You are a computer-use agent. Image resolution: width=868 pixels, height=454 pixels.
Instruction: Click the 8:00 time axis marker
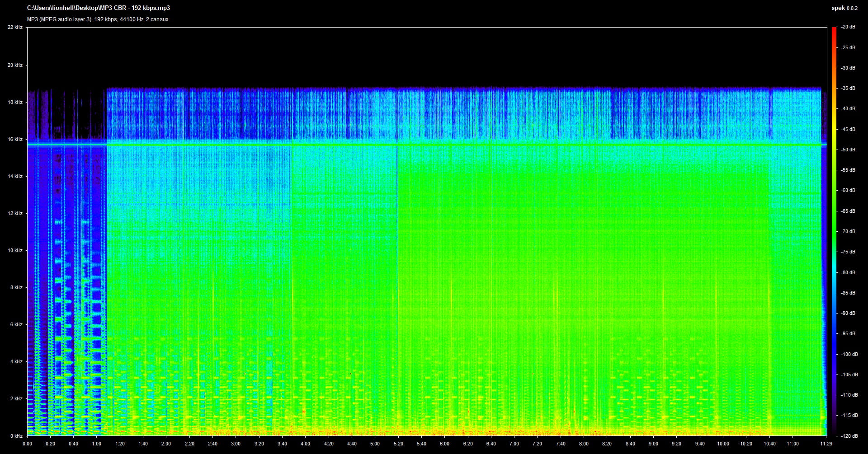coord(584,444)
